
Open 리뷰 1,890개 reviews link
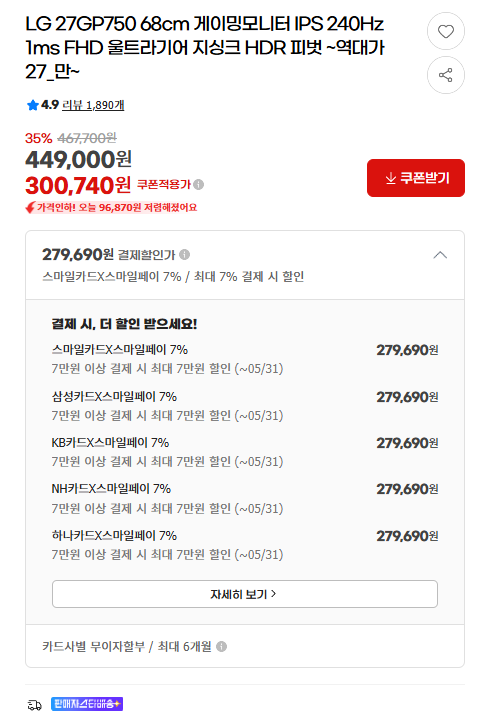click(93, 105)
